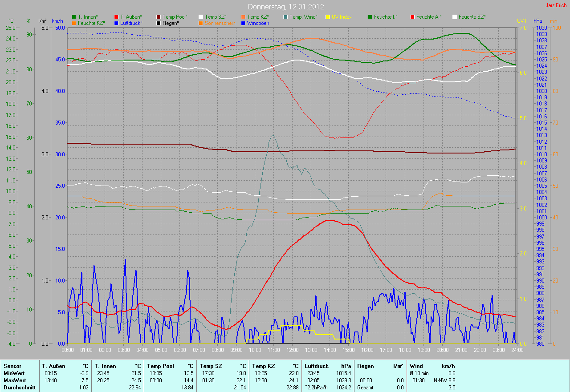
Task: Click the indoor average value 22.64
Action: pos(134,388)
